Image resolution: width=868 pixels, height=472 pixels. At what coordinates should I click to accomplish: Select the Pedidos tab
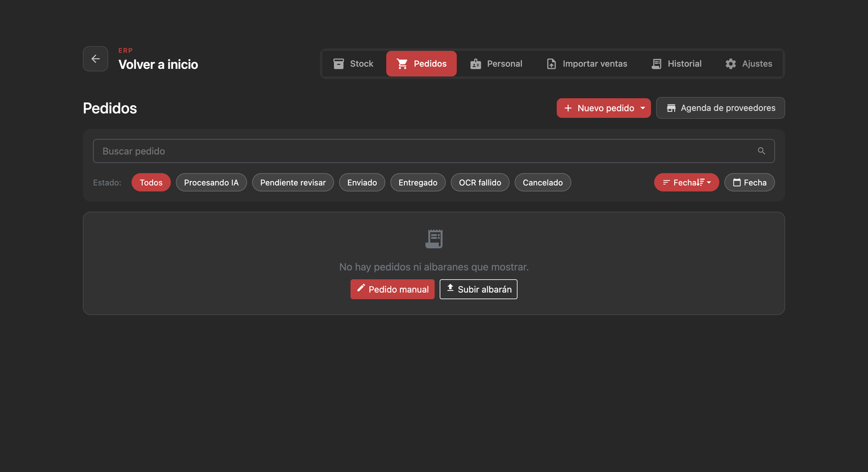click(x=421, y=64)
